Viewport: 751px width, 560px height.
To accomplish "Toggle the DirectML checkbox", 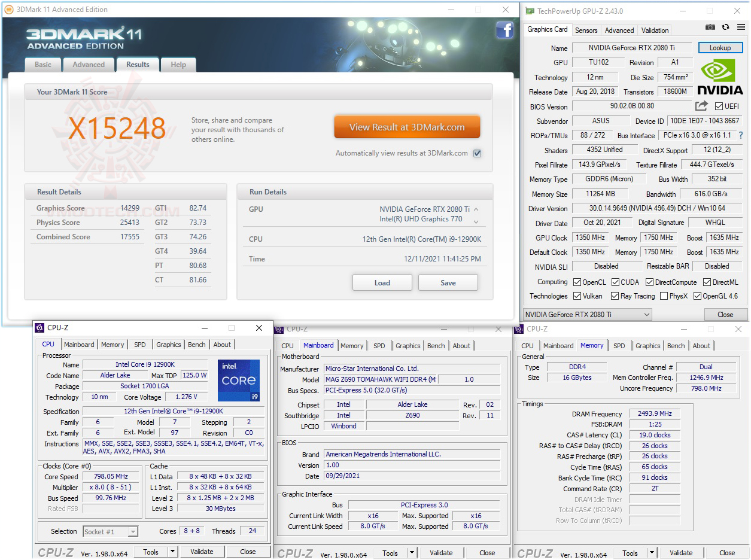I will 707,282.
